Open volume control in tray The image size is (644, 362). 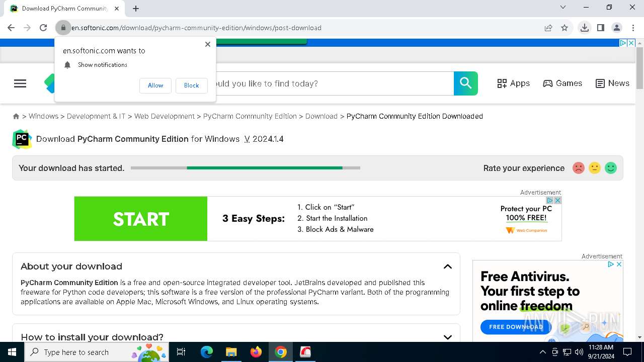click(579, 352)
